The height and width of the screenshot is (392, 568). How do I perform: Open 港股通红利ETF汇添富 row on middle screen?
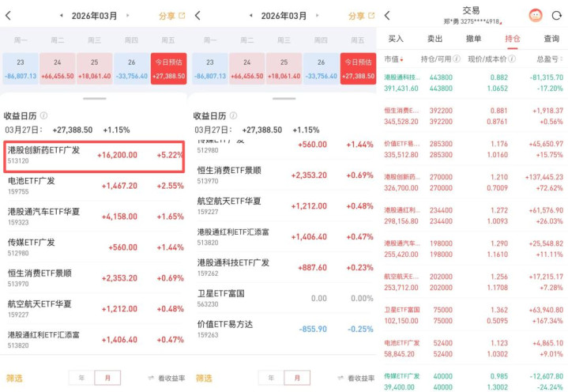(284, 236)
